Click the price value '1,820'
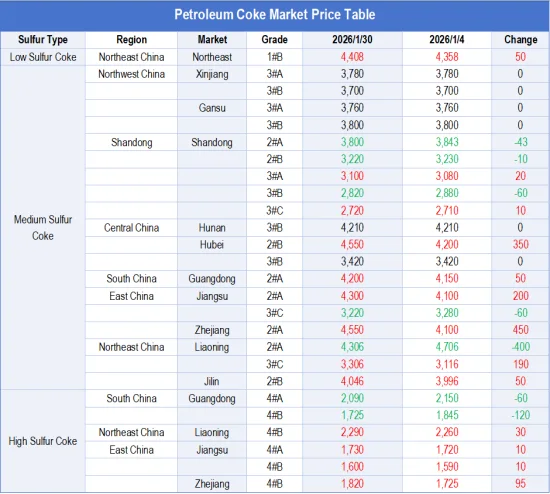 click(352, 483)
